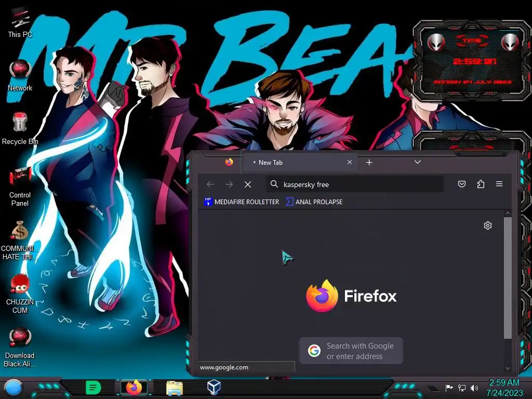Open the Network desktop icon
The image size is (532, 399).
[x=20, y=75]
